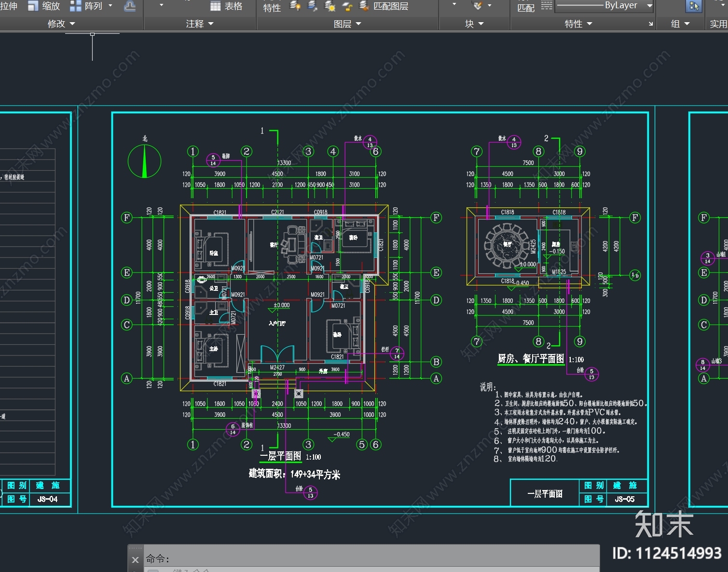
Task: Click note 3 about PVC rainwater pipes
Action: [x=558, y=412]
